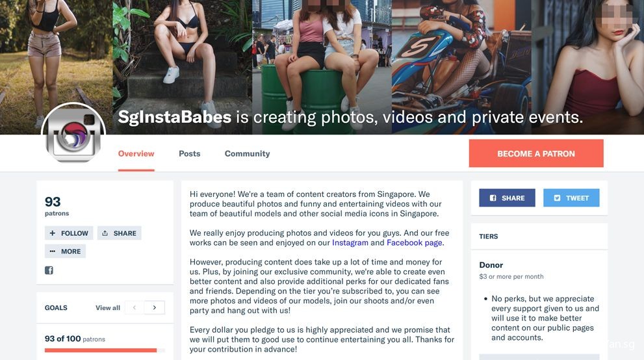Click the Facebook logo on the blue SHARE button
644x360 pixels.
coord(493,198)
